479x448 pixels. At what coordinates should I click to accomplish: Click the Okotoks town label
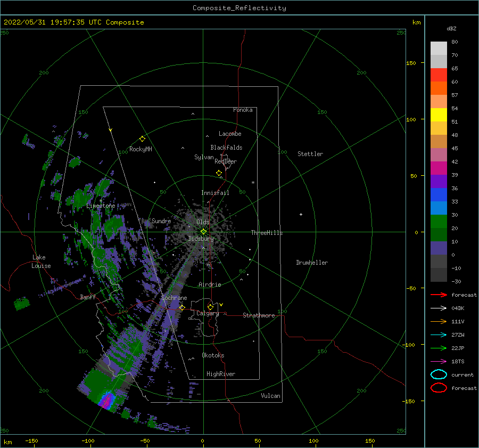[x=213, y=355]
